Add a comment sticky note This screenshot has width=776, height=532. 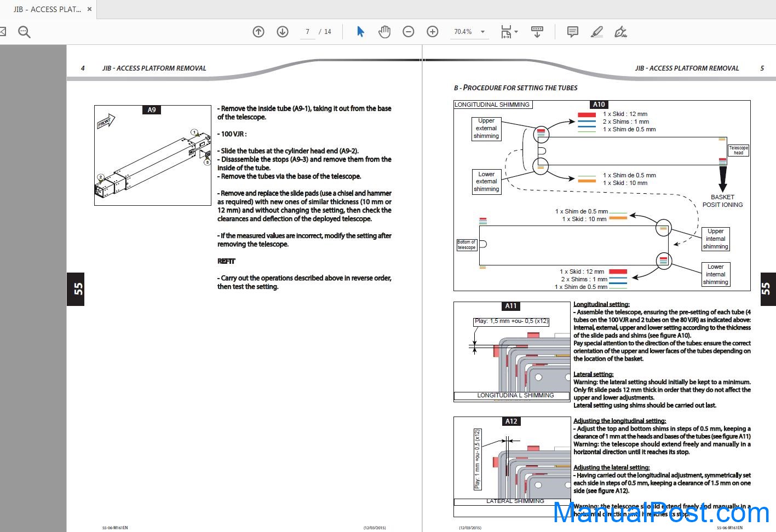(573, 32)
